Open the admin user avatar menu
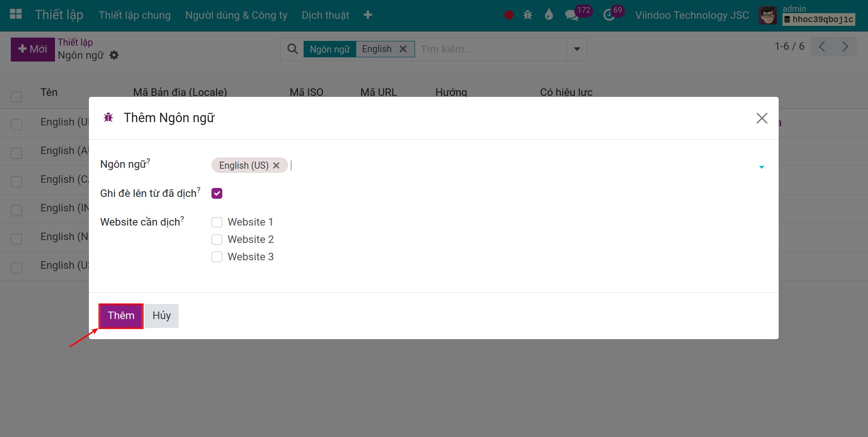 point(768,15)
